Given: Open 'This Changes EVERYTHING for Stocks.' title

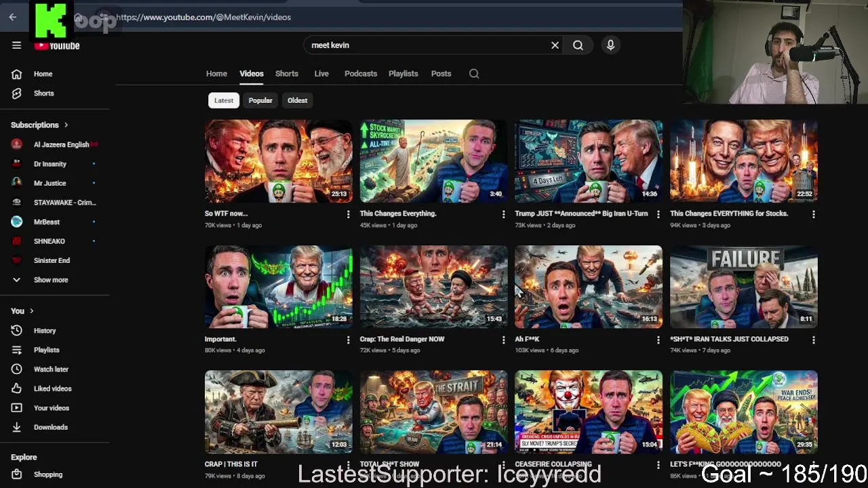Looking at the screenshot, I should click(x=729, y=213).
